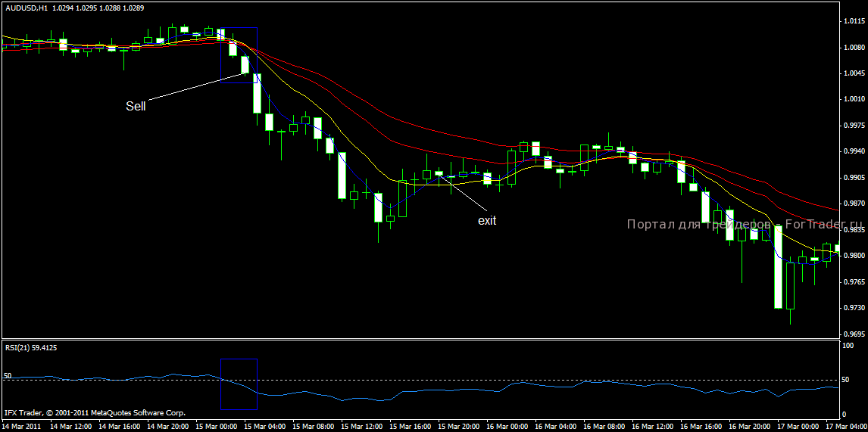This screenshot has height=432, width=868.
Task: Click the 15 Mar 16:00 time label
Action: click(411, 427)
